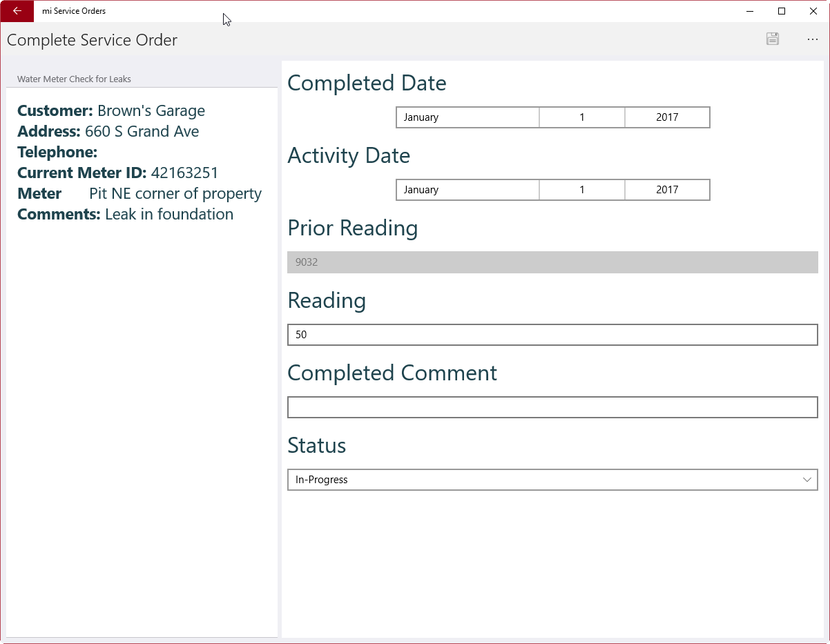Open the Activity Date month picker
Screen dimensions: 830x644
point(467,190)
